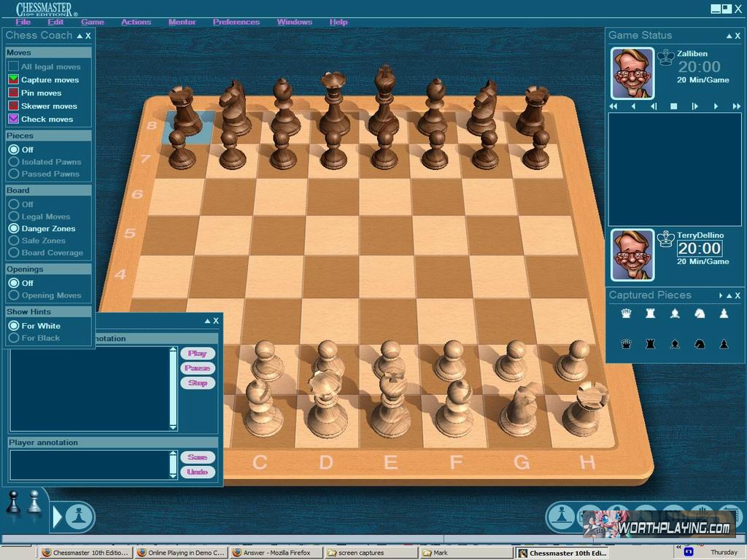Image resolution: width=747 pixels, height=560 pixels.
Task: Click the Undo button under Player annotation
Action: pos(198,472)
